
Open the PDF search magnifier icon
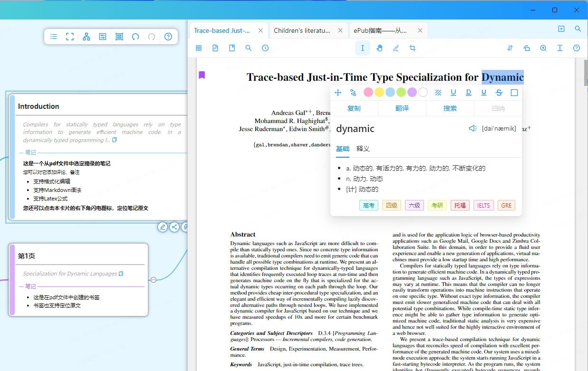click(249, 48)
